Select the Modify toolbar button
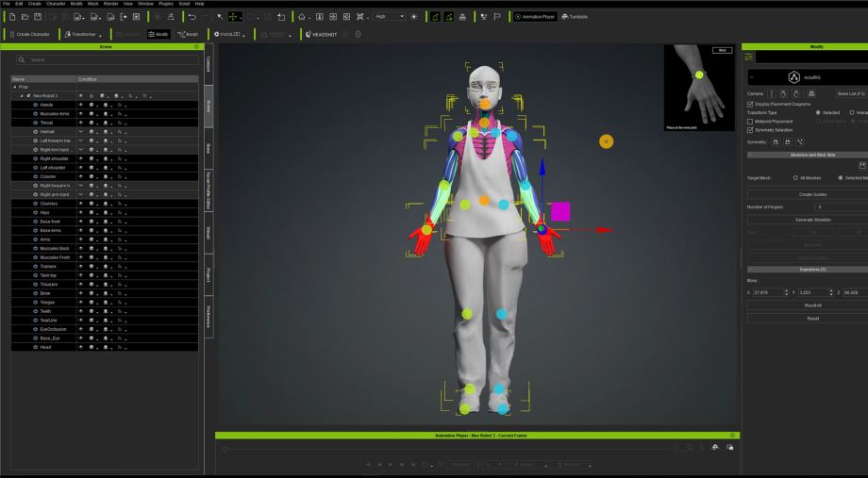868x478 pixels. (x=159, y=34)
